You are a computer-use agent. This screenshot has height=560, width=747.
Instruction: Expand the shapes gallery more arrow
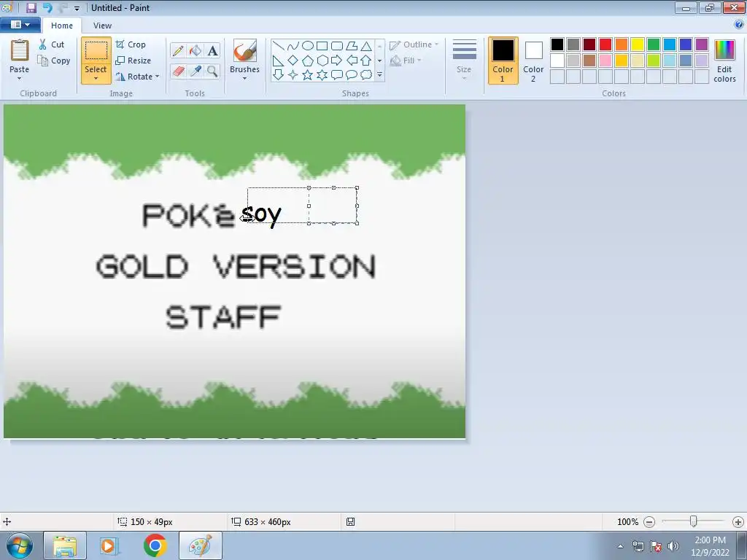coord(379,75)
